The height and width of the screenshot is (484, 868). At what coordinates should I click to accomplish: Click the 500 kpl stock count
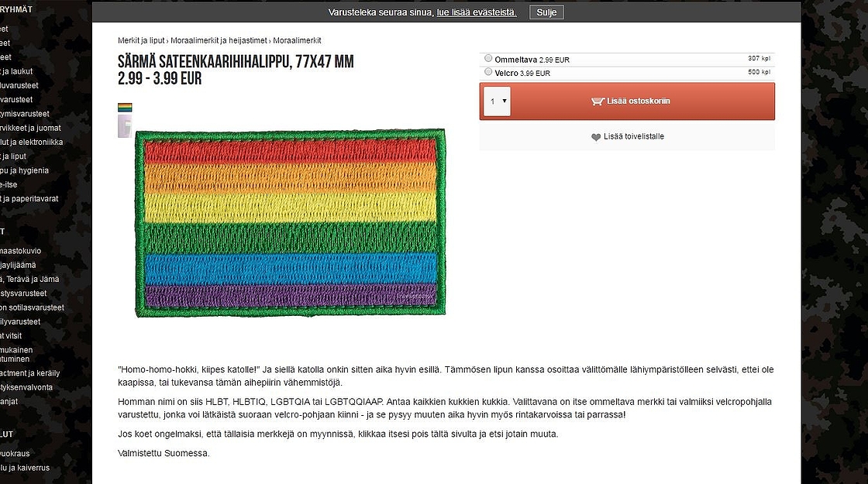coord(759,72)
